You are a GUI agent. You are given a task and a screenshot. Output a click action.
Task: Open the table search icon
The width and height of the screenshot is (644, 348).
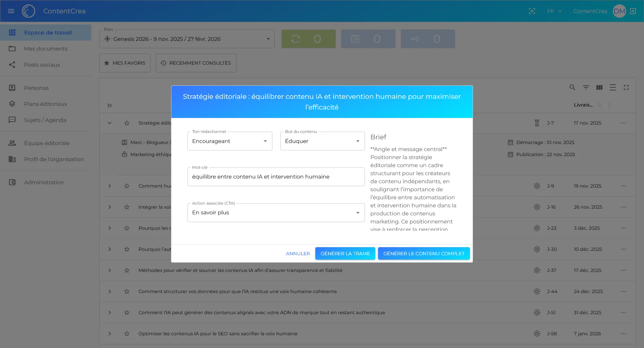(572, 87)
